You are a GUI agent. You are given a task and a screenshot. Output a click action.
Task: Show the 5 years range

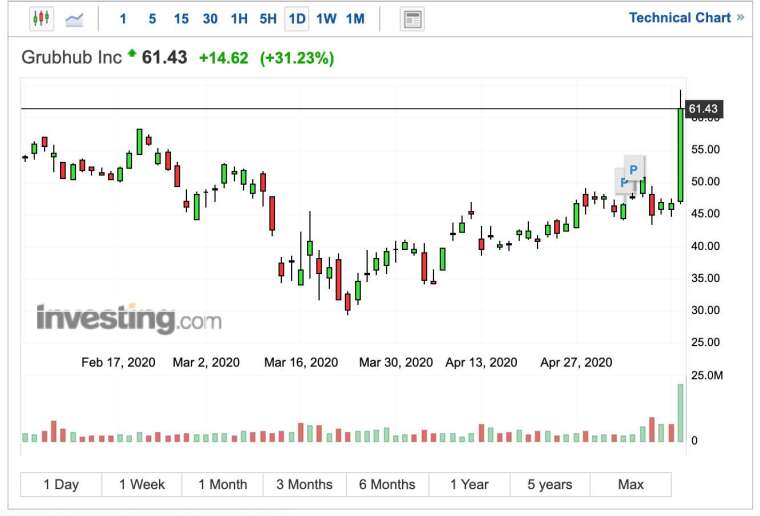tap(550, 485)
